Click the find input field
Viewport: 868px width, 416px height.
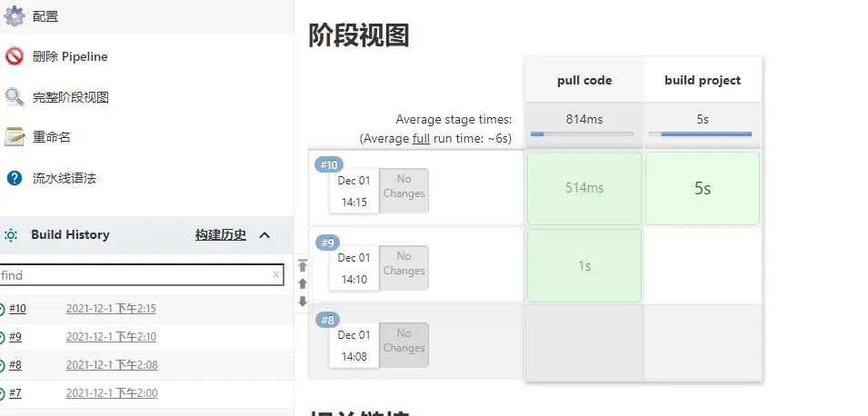pos(136,274)
